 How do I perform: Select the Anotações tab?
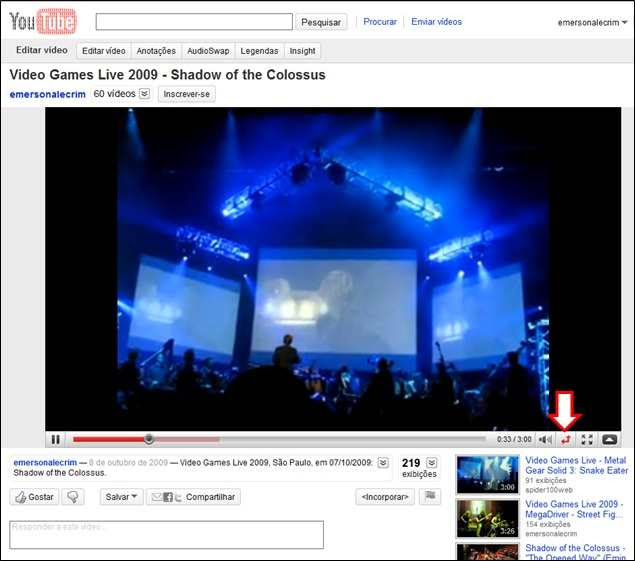(x=156, y=51)
